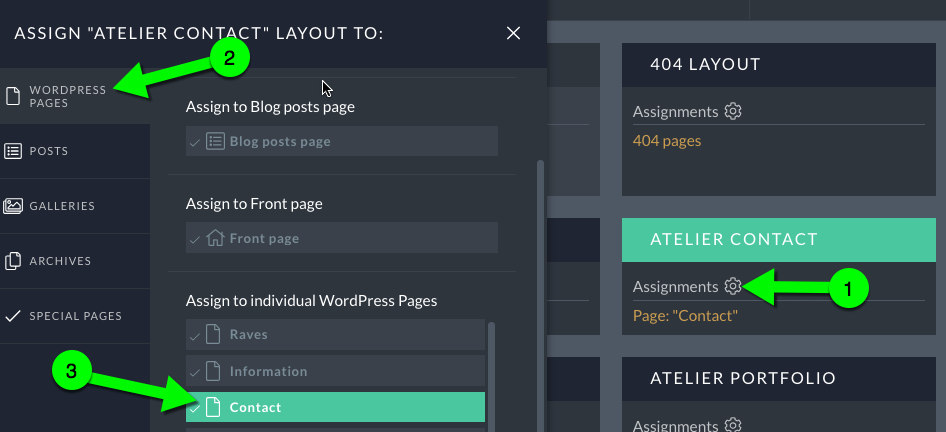946x432 pixels.
Task: Click the 404 pages assignment link
Action: point(667,141)
